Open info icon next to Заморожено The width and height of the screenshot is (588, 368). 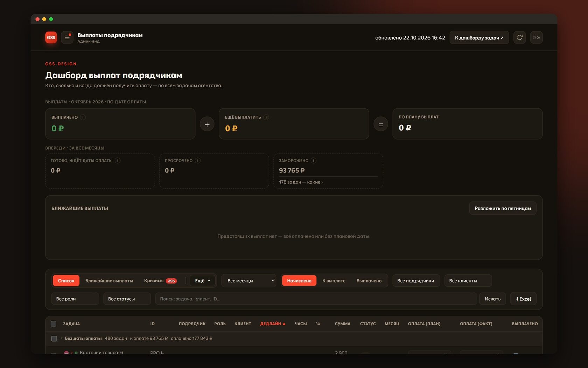tap(314, 161)
